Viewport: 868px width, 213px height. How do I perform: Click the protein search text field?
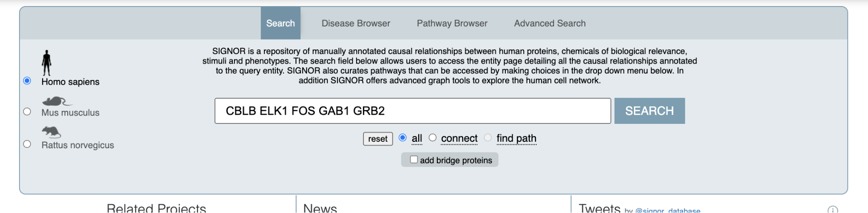(x=413, y=111)
